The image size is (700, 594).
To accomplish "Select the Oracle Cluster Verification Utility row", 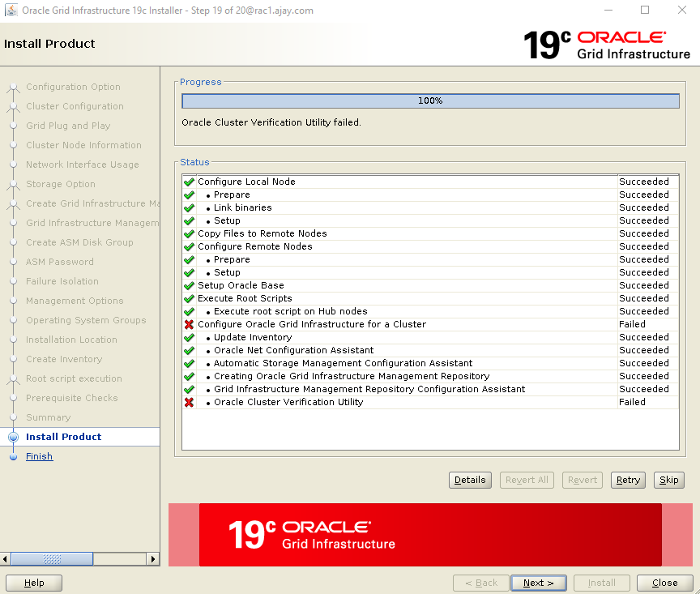I will pyautogui.click(x=431, y=403).
